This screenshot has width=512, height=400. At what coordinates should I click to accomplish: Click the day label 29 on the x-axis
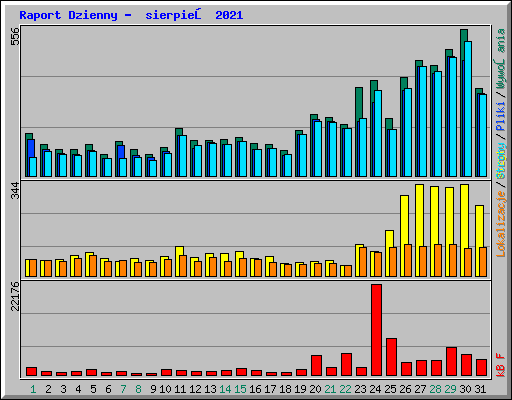pyautogui.click(x=450, y=389)
